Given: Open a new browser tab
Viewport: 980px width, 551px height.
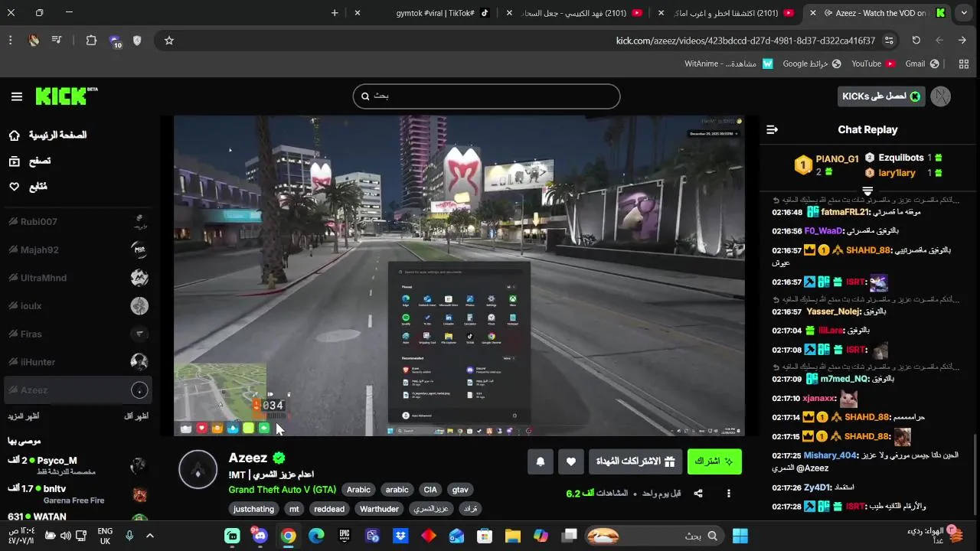Looking at the screenshot, I should [x=335, y=13].
